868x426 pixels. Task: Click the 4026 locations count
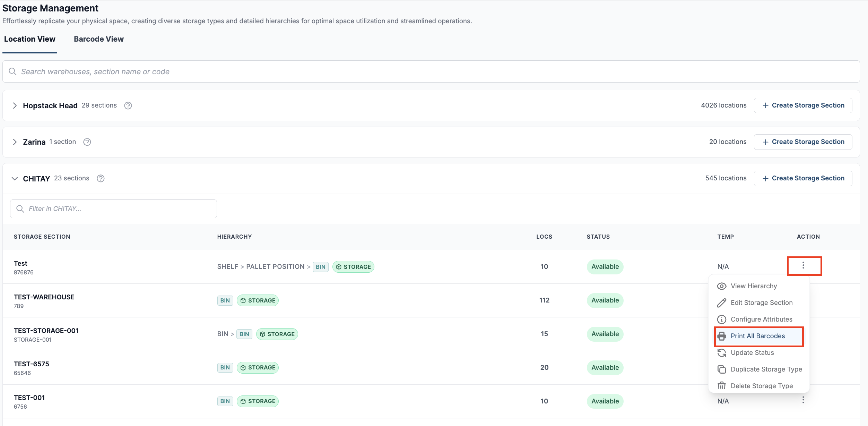tap(723, 105)
